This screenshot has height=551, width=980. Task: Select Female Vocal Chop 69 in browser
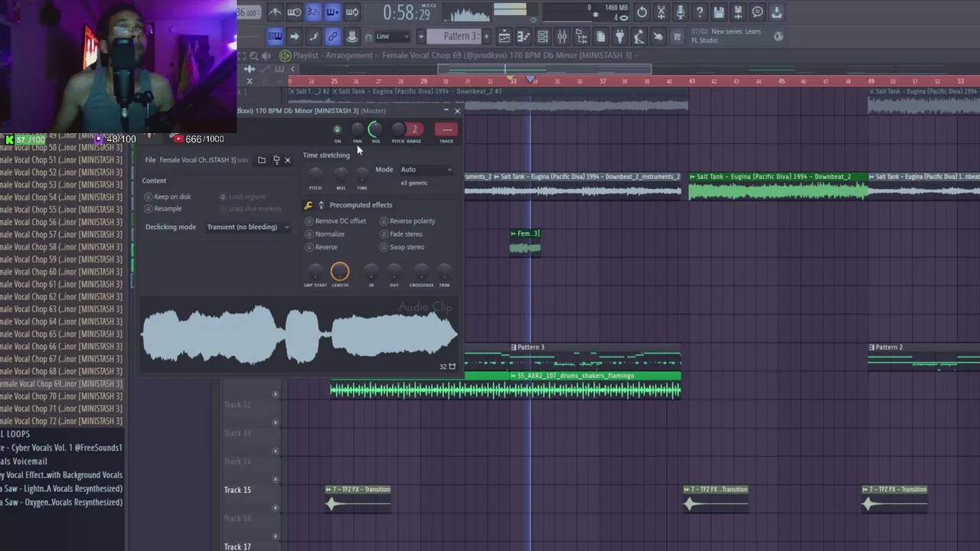pos(61,384)
